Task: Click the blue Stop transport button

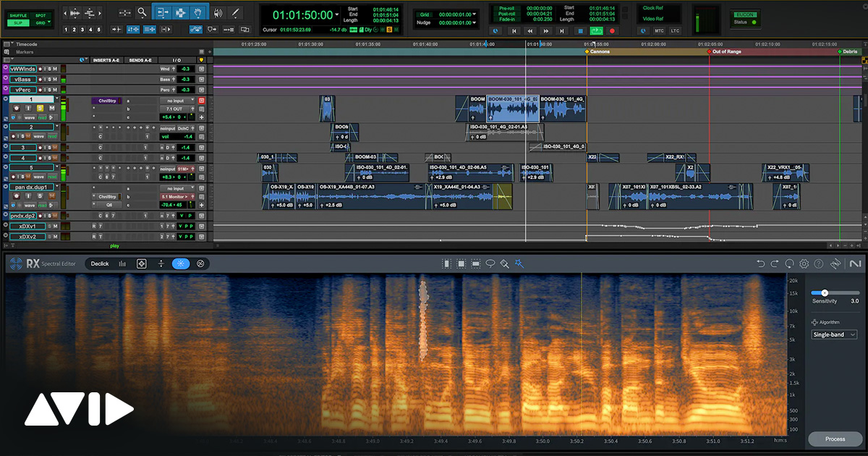Action: [x=580, y=31]
